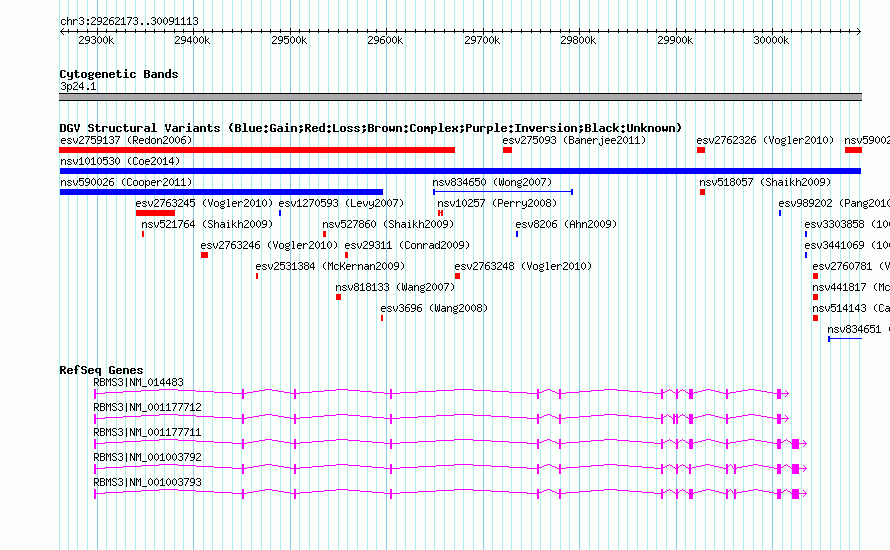The width and height of the screenshot is (890, 550).
Task: Click the 29600k ruler tick label
Action: [x=385, y=40]
